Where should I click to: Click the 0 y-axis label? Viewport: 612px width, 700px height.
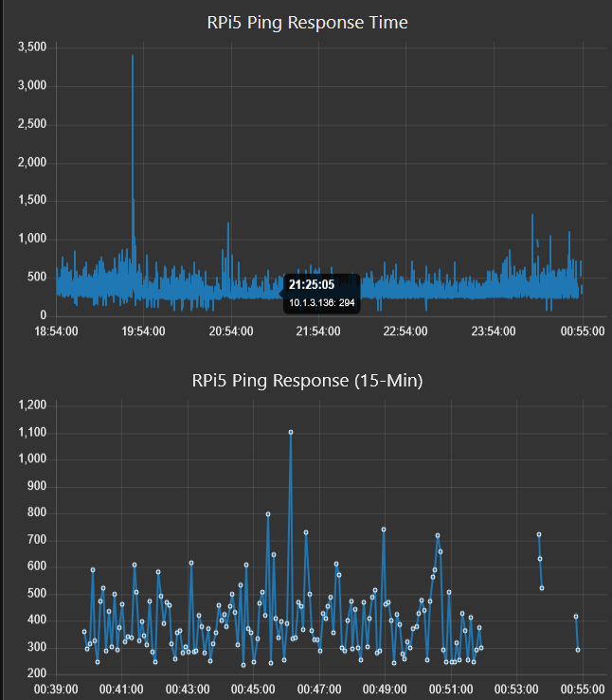(x=43, y=315)
